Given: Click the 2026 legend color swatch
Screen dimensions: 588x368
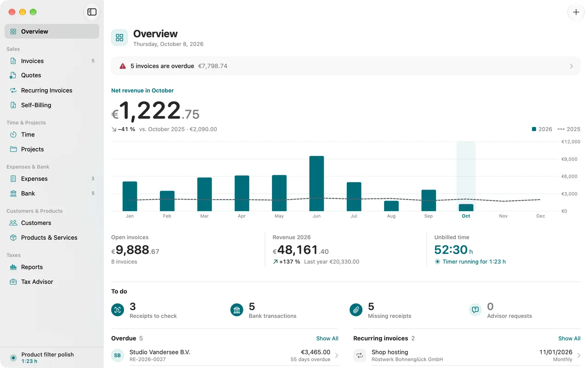Looking at the screenshot, I should pos(534,129).
